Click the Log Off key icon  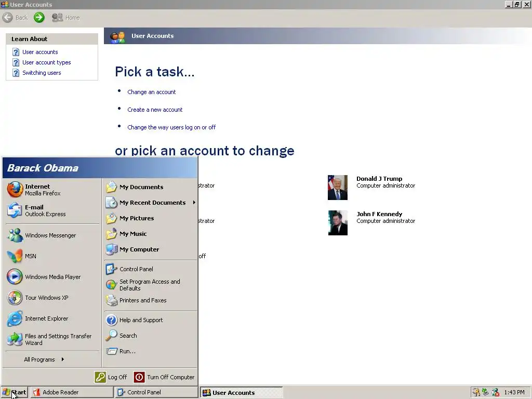100,377
